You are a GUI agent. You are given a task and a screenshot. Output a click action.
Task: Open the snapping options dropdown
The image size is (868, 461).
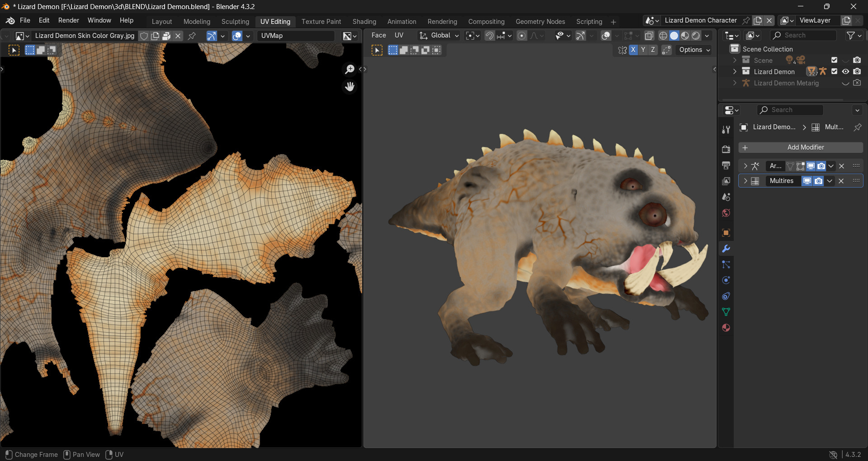coord(504,36)
